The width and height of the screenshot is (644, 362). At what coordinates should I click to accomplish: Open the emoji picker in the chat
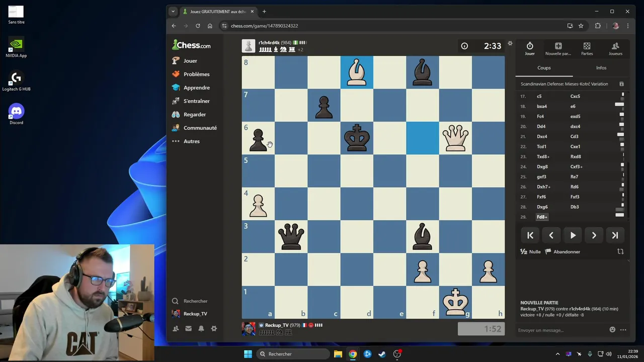(612, 330)
